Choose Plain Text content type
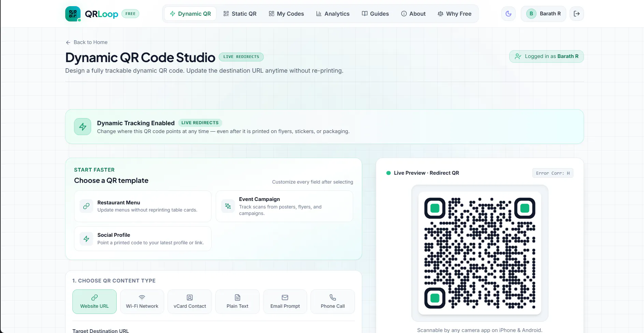Image resolution: width=644 pixels, height=333 pixels. [238, 302]
